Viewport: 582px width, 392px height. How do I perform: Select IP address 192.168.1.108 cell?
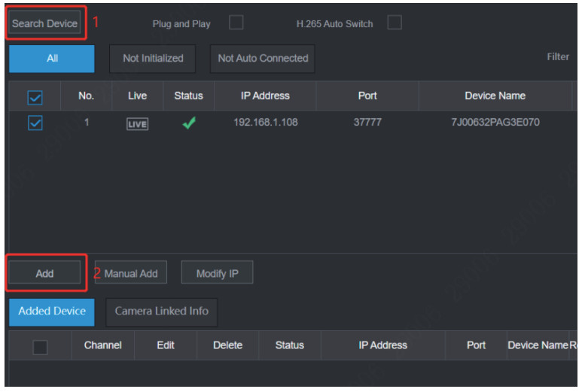click(265, 123)
